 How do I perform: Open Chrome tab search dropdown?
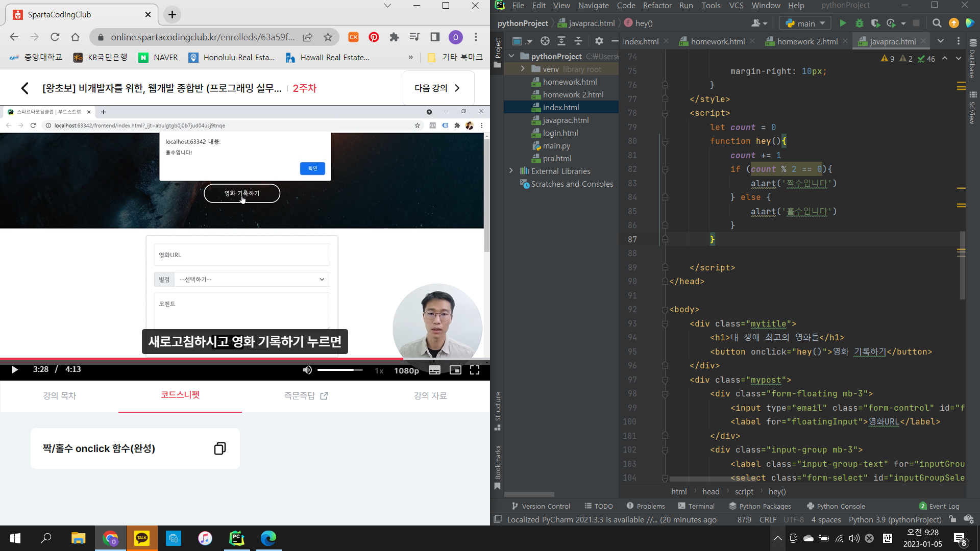tap(387, 6)
